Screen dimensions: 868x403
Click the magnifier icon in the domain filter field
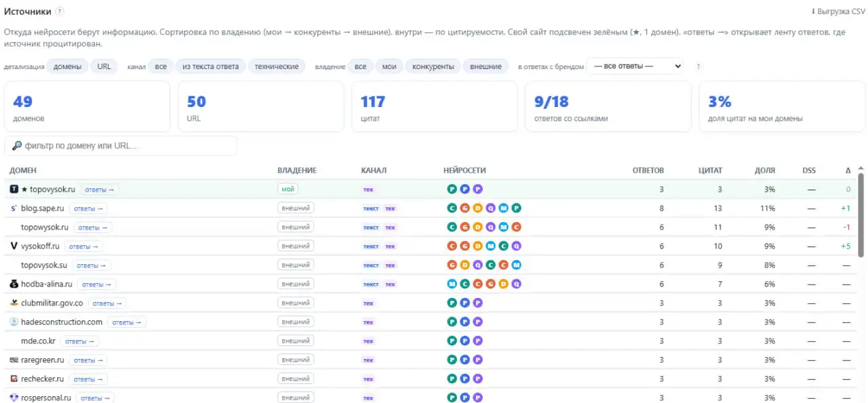pos(17,146)
